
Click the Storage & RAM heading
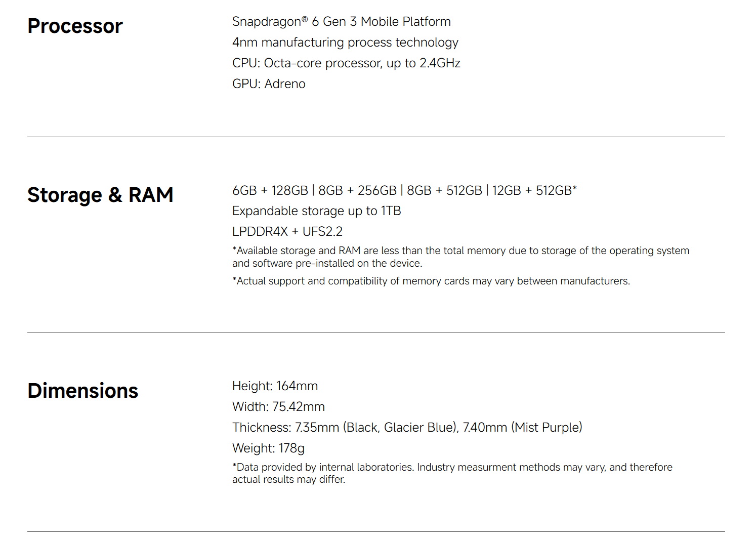(x=100, y=195)
